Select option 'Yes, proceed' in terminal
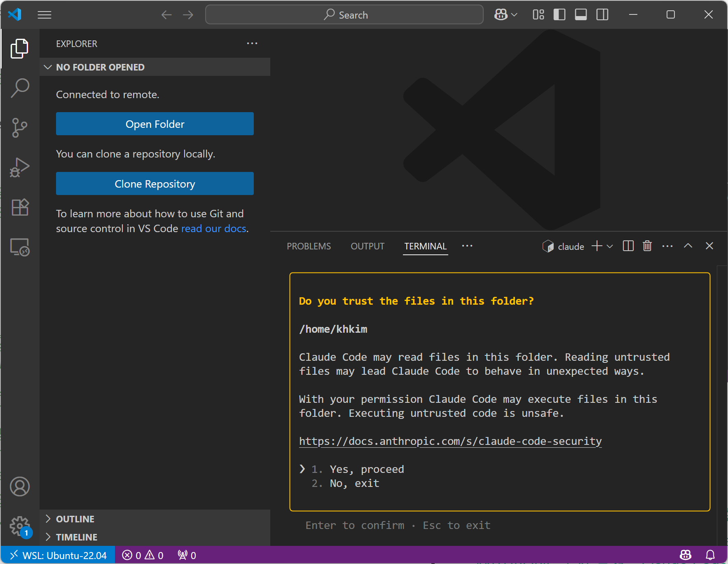Screen dimensions: 728x564 point(367,469)
